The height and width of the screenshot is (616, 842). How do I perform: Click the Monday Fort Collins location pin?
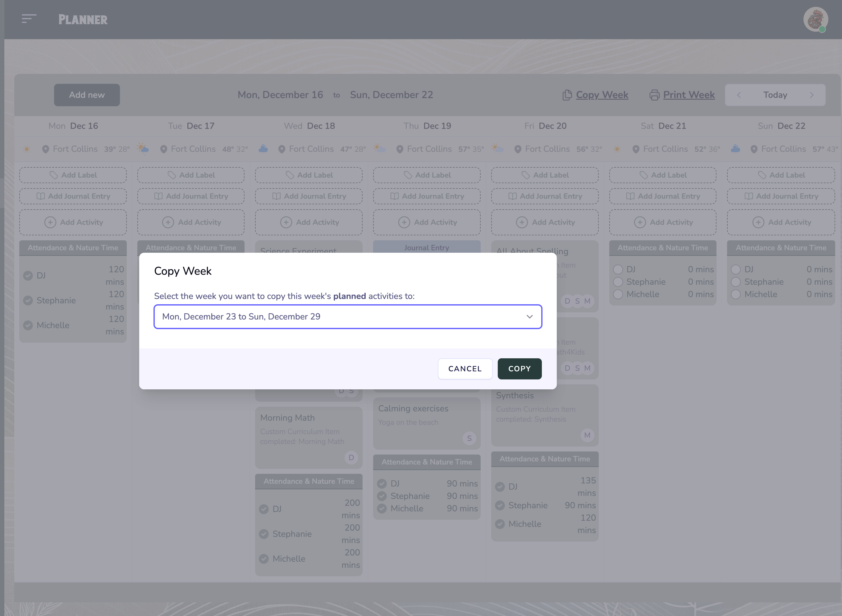(45, 149)
